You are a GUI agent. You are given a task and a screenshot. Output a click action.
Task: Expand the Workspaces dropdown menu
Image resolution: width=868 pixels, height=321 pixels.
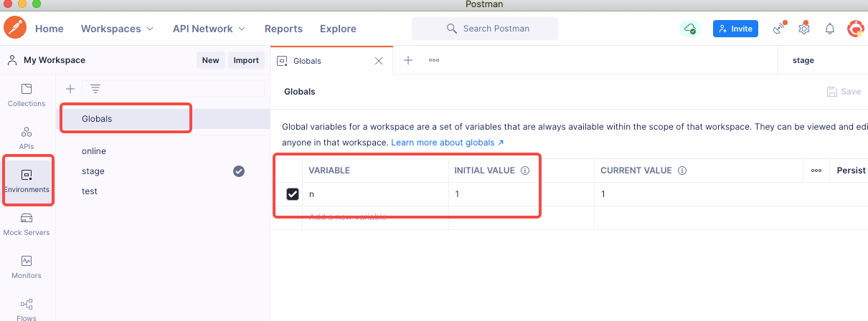(x=117, y=29)
